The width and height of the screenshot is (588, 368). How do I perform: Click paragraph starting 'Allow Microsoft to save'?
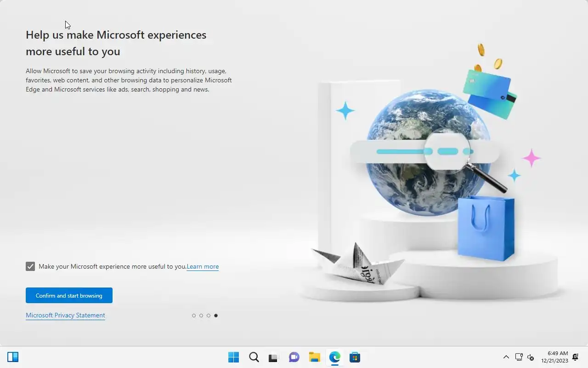[129, 80]
